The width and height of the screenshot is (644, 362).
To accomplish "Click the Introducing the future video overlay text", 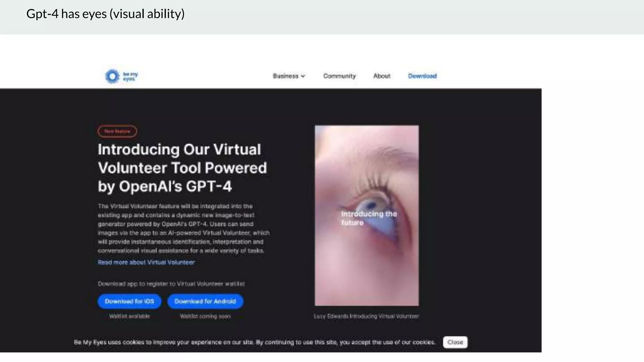I will (x=369, y=218).
